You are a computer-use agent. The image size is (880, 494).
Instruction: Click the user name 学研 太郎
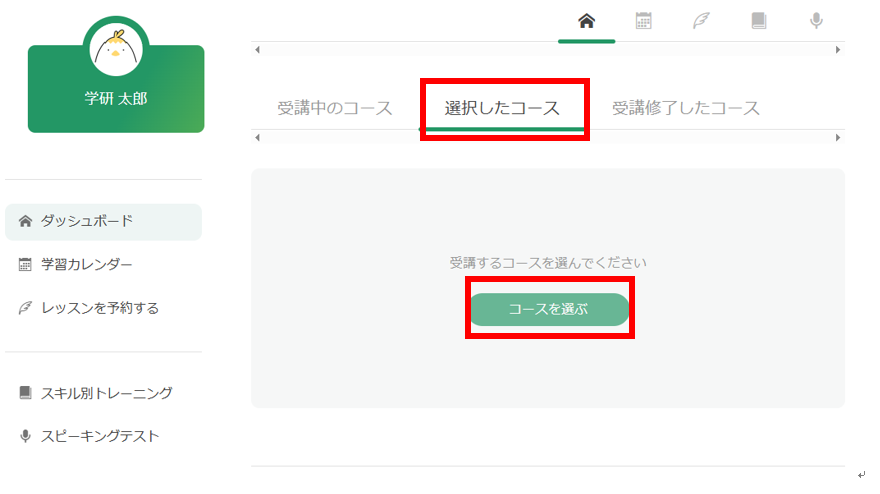[x=116, y=99]
